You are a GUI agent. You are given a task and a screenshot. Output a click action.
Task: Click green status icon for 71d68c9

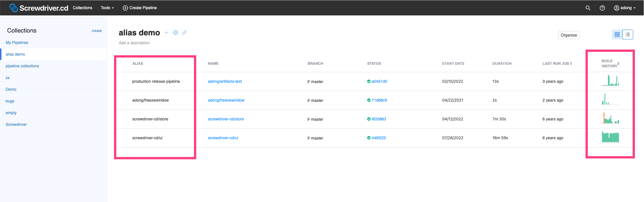click(x=369, y=100)
